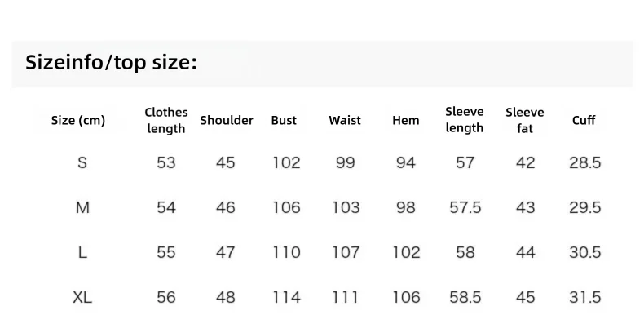Click the 'Sizeinfo/top size:' heading
This screenshot has width=644, height=333.
tap(112, 63)
